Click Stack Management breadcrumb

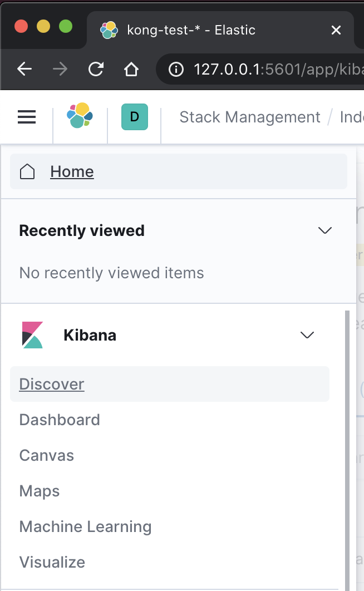(x=250, y=117)
